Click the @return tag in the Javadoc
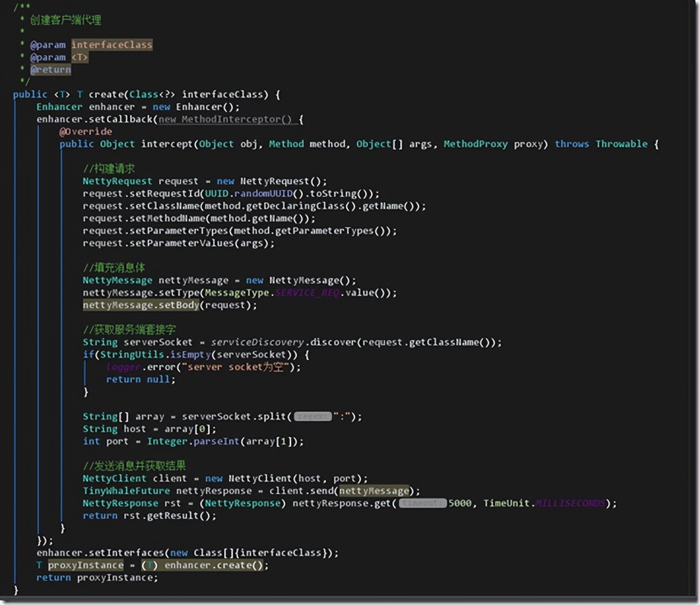 point(50,70)
